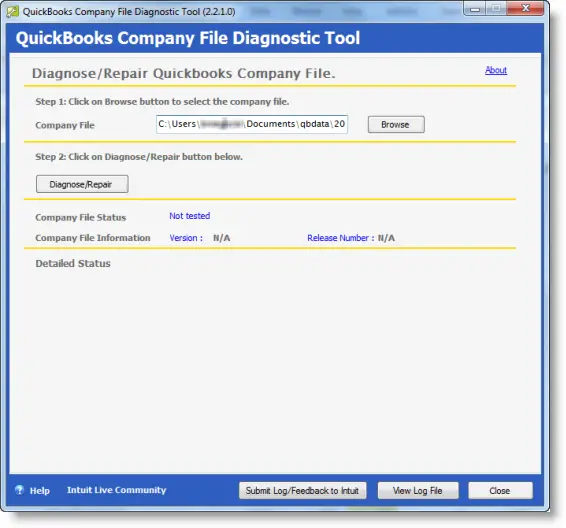This screenshot has height=528, width=566.
Task: Click the 'Not tested' status text
Action: coord(190,216)
